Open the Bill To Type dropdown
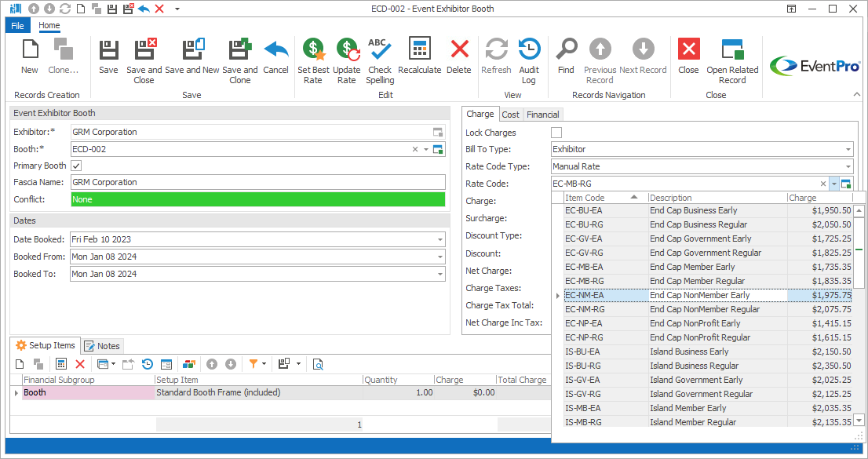The width and height of the screenshot is (868, 459). [848, 150]
